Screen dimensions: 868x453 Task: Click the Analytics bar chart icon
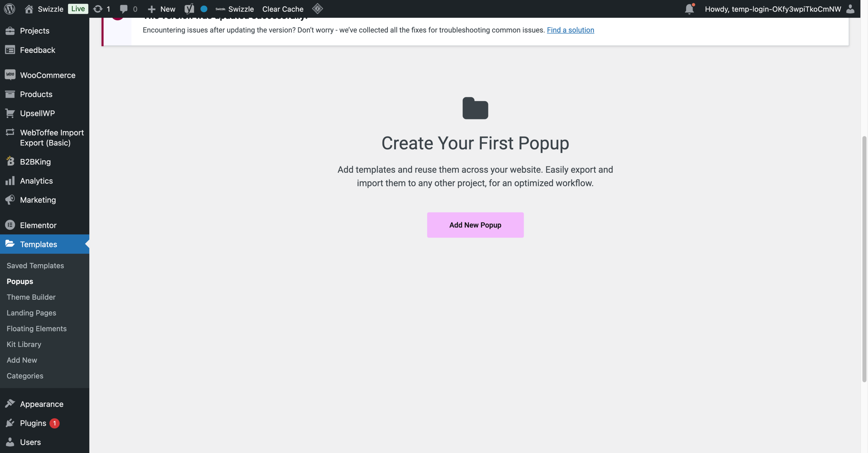(x=10, y=181)
